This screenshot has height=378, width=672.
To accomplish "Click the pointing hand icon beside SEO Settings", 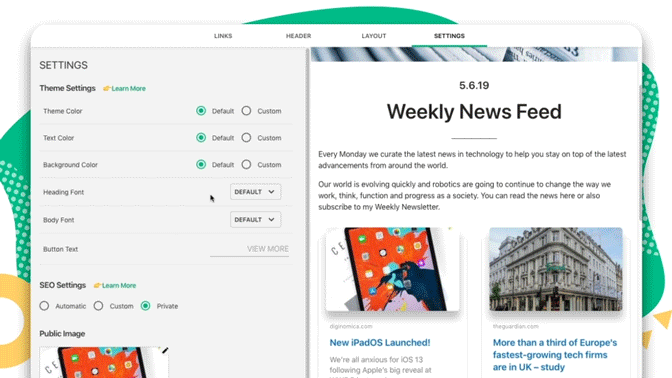I will [x=97, y=285].
